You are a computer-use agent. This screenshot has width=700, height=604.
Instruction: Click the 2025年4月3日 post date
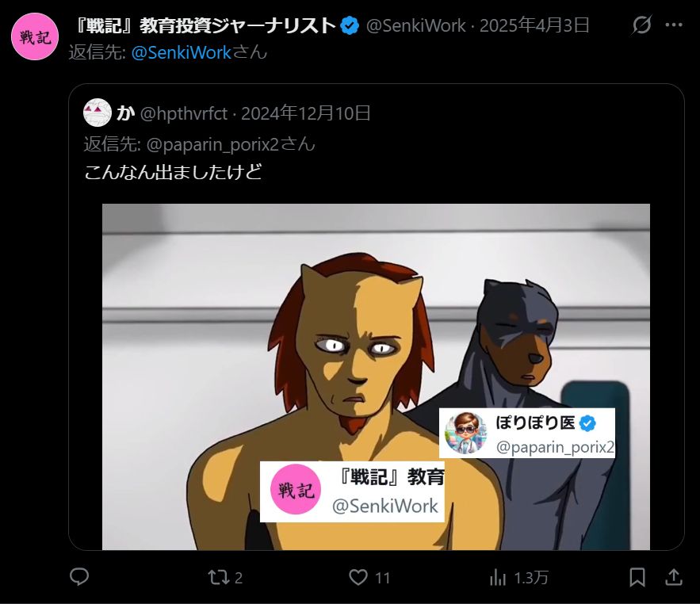[x=534, y=25]
